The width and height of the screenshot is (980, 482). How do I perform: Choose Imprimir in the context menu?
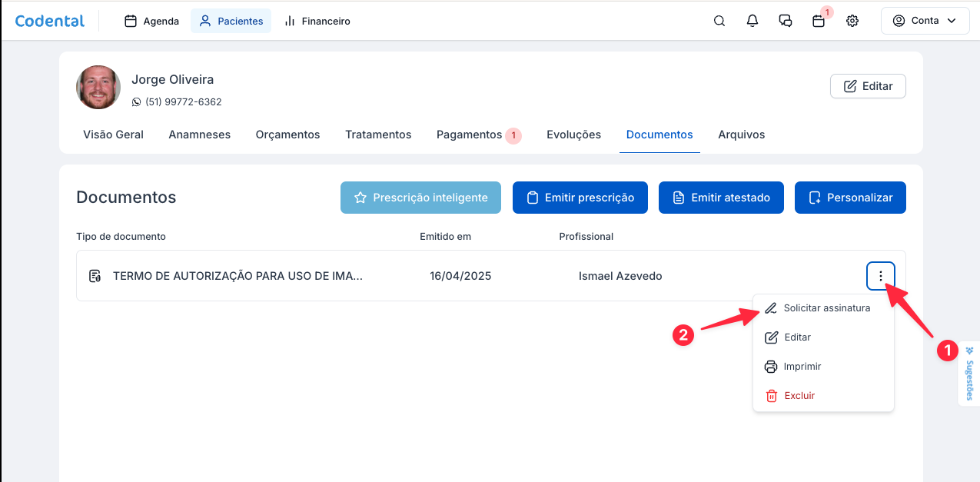(802, 367)
